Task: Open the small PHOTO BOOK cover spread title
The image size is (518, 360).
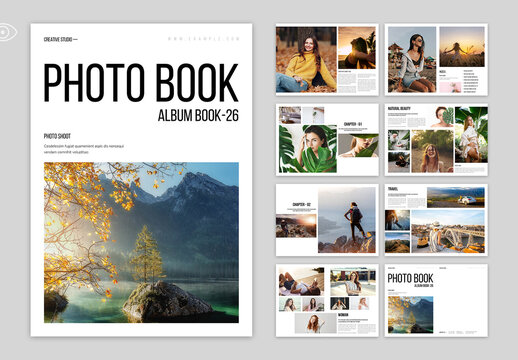Action: pyautogui.click(x=410, y=278)
